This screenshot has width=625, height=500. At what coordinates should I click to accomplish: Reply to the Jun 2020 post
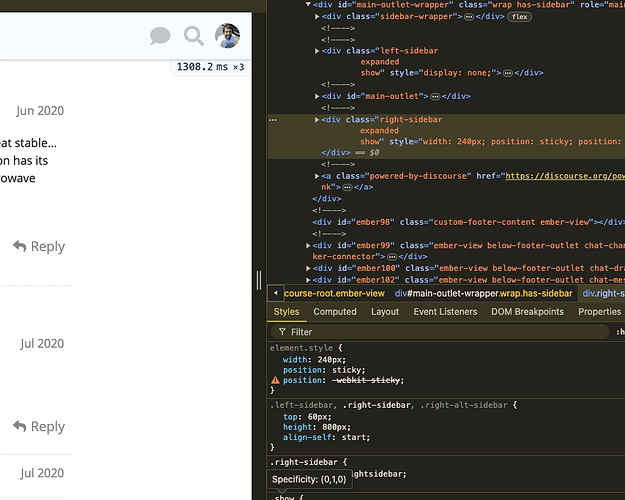click(39, 246)
